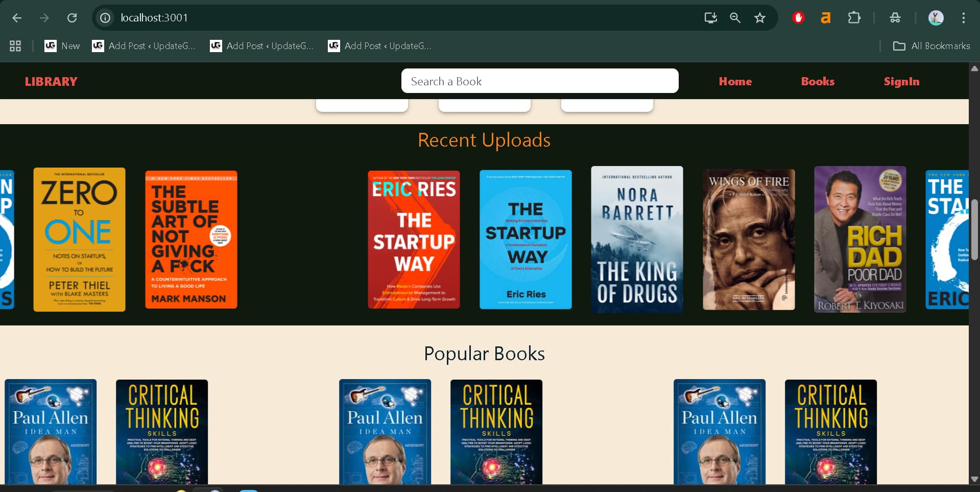Open the Rich Dad Poor Dad cover
This screenshot has width=980, height=492.
click(x=859, y=239)
